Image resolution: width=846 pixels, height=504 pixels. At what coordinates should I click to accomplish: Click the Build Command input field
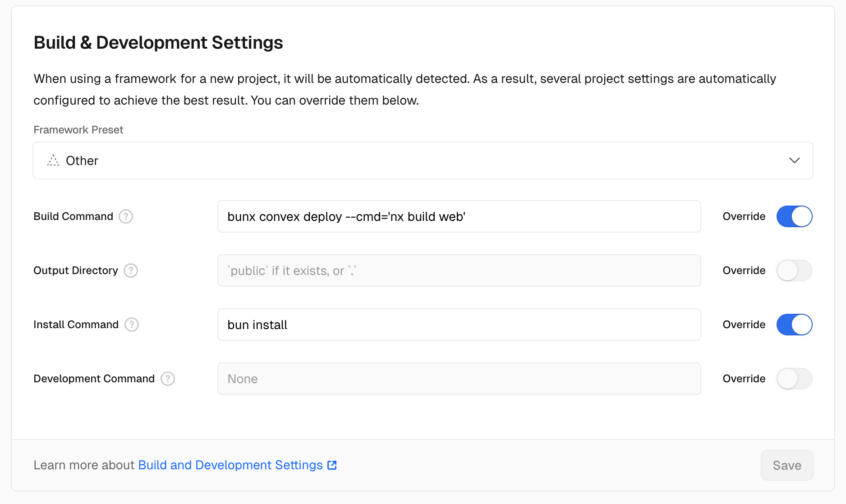point(459,216)
